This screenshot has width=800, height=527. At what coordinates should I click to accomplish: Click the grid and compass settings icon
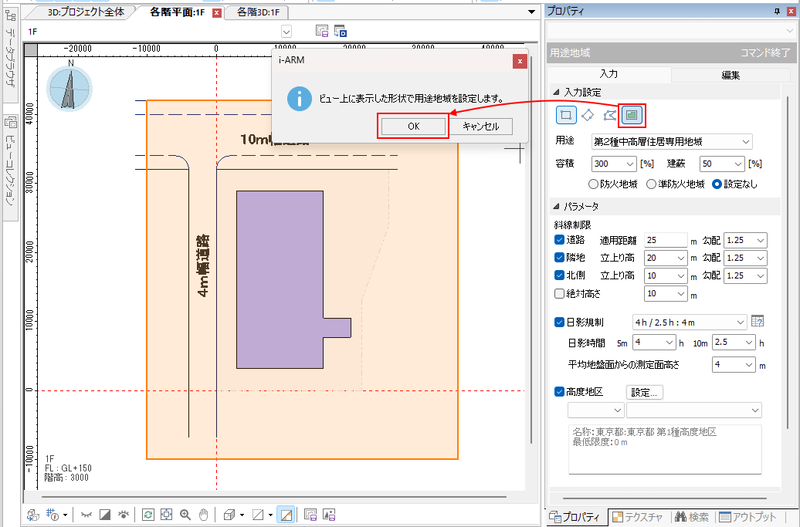pyautogui.click(x=53, y=515)
